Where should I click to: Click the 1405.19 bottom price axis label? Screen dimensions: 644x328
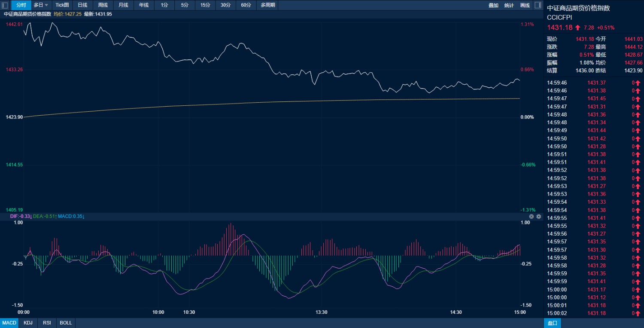pos(14,210)
